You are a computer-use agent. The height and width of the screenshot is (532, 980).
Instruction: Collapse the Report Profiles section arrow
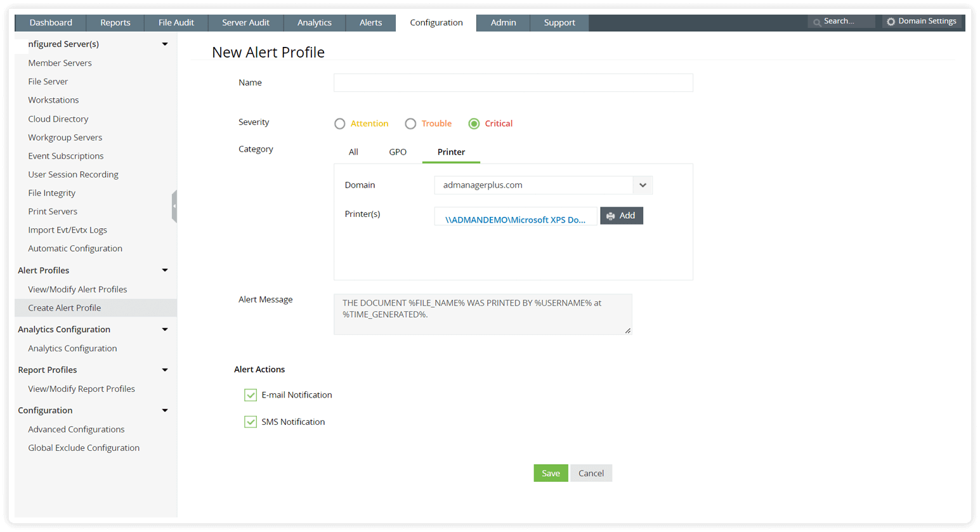165,370
